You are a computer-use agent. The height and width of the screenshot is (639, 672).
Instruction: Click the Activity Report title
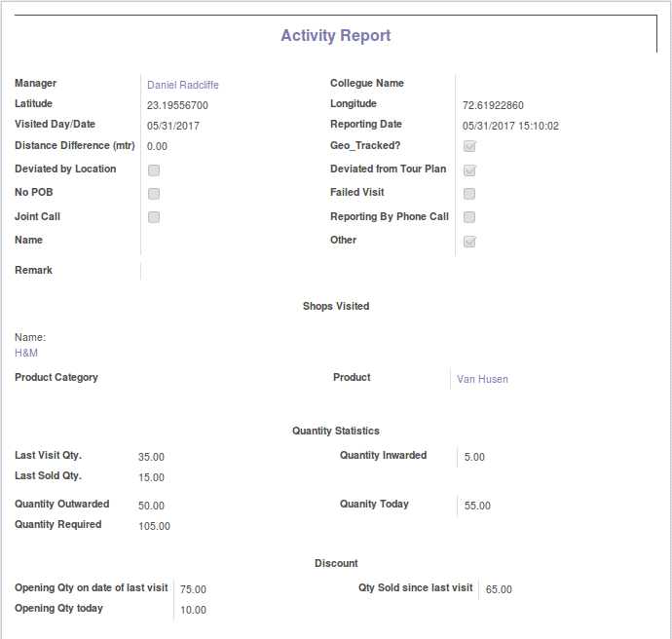pyautogui.click(x=336, y=36)
